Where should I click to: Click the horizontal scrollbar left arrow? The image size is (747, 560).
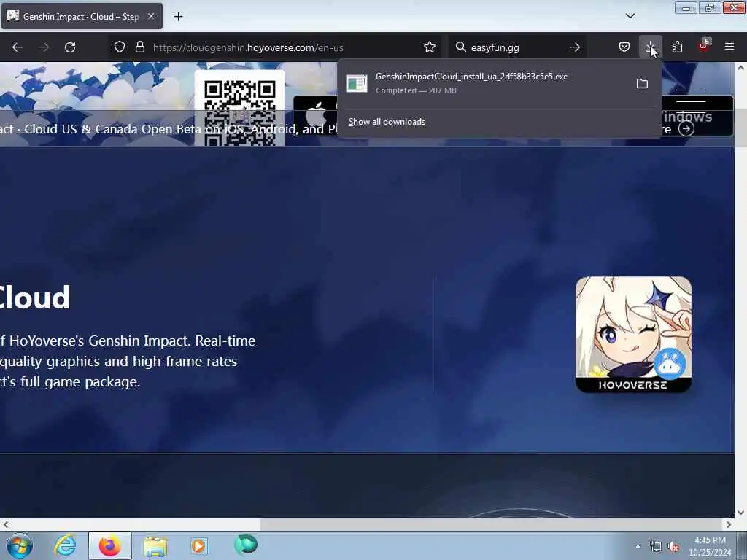click(x=5, y=524)
